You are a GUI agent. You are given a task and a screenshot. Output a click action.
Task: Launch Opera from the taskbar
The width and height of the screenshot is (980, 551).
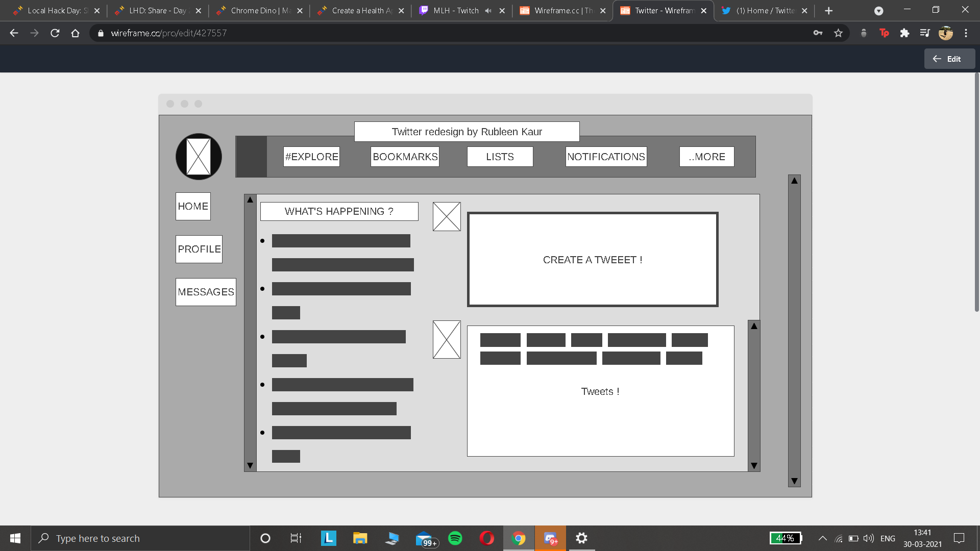tap(486, 538)
